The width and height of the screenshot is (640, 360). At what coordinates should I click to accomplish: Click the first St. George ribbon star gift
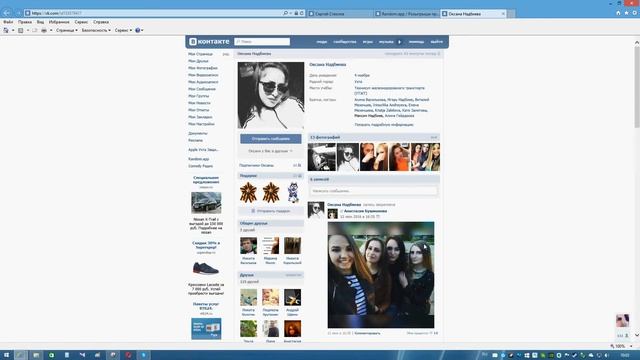pyautogui.click(x=248, y=192)
